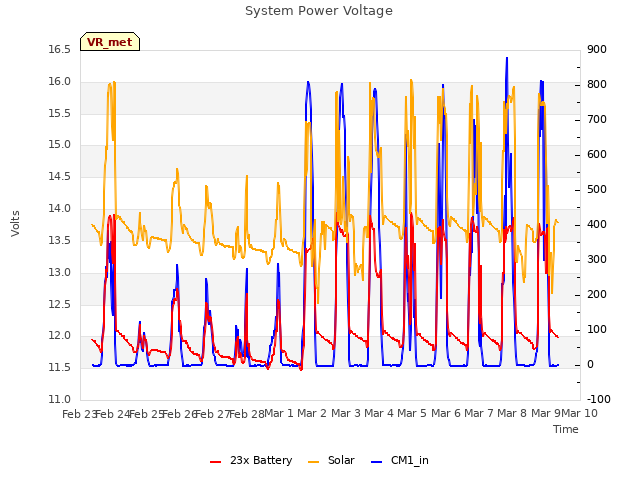This screenshot has height=480, width=640.
Task: Click the Mar 6 date label
Action: pyautogui.click(x=446, y=413)
